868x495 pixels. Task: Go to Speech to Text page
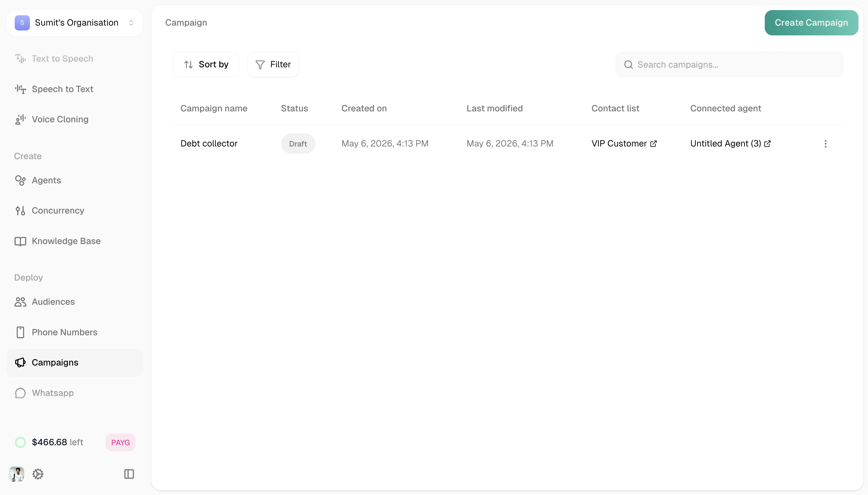(x=75, y=89)
